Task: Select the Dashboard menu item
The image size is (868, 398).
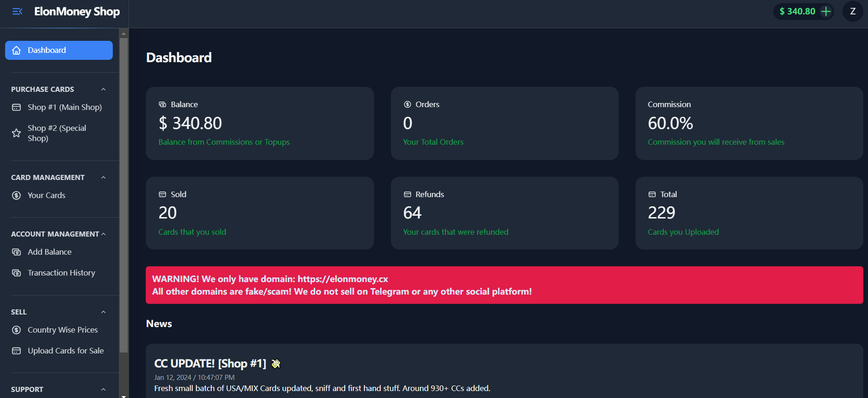Action: (59, 50)
